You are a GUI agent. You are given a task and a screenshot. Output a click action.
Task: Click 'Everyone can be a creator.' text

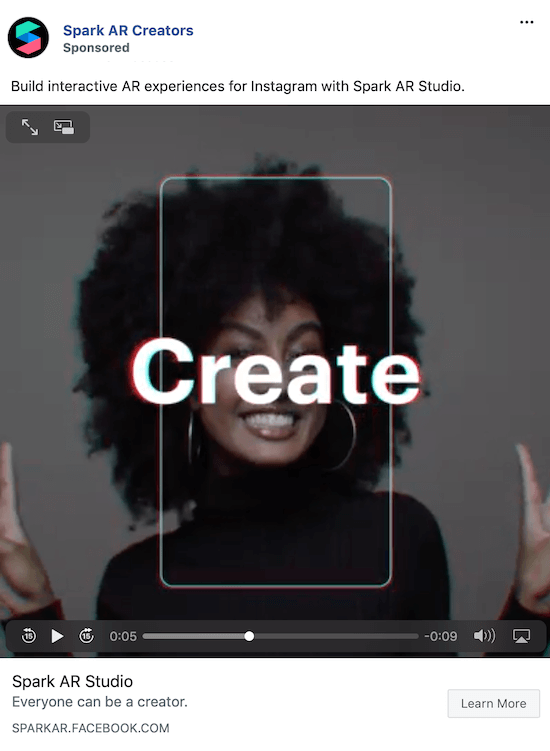click(x=100, y=702)
